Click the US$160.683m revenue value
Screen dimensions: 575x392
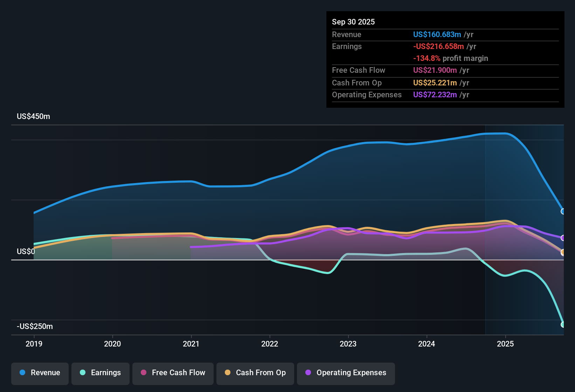(437, 34)
